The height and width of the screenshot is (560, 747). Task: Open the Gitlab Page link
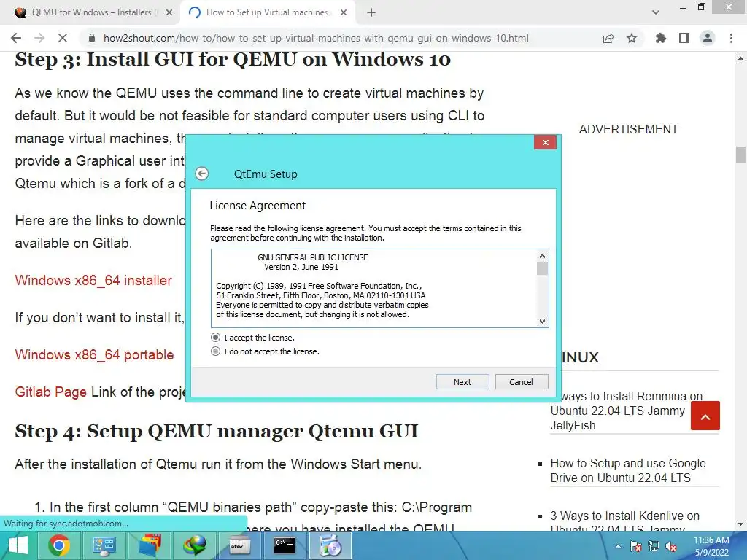(x=51, y=392)
